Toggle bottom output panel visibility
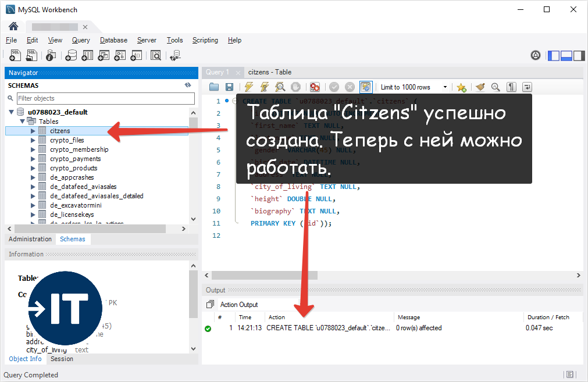The height and width of the screenshot is (382, 588). (566, 55)
